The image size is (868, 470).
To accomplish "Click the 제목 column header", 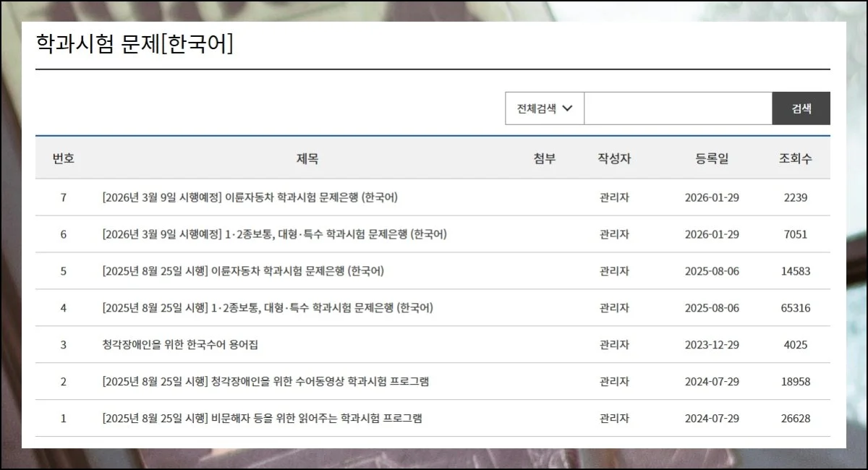I will point(307,158).
